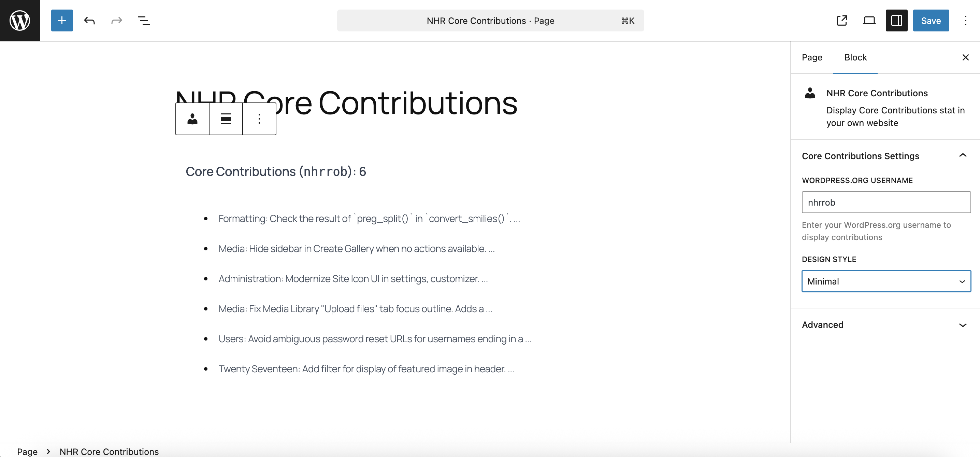This screenshot has width=980, height=457.
Task: Switch to the Block tab
Action: coord(855,57)
